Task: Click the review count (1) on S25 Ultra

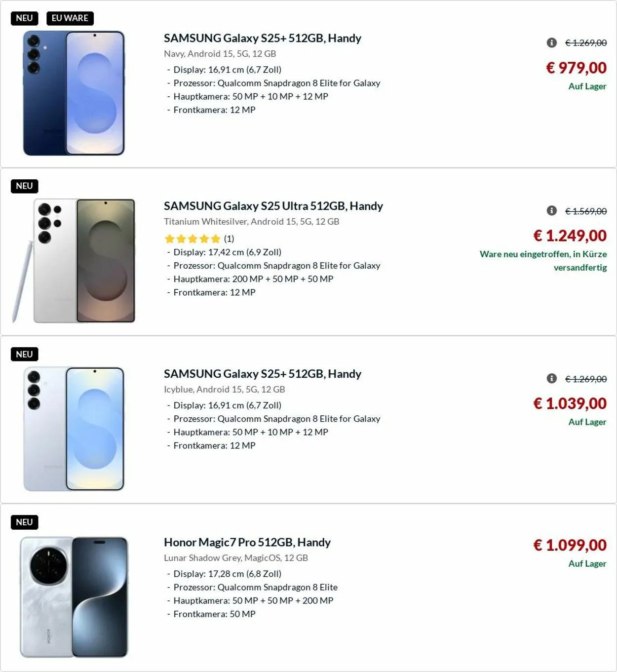Action: pyautogui.click(x=229, y=239)
